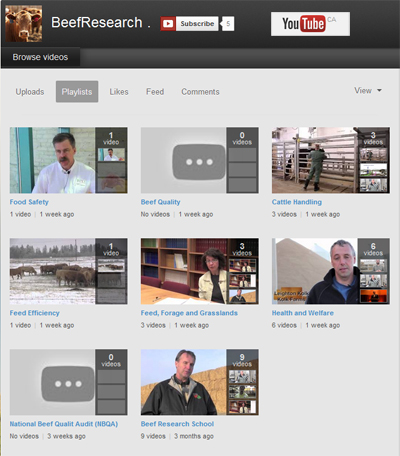Screen dimensions: 400x456
Task: Click the Health and Welfare title link
Action: tap(303, 313)
